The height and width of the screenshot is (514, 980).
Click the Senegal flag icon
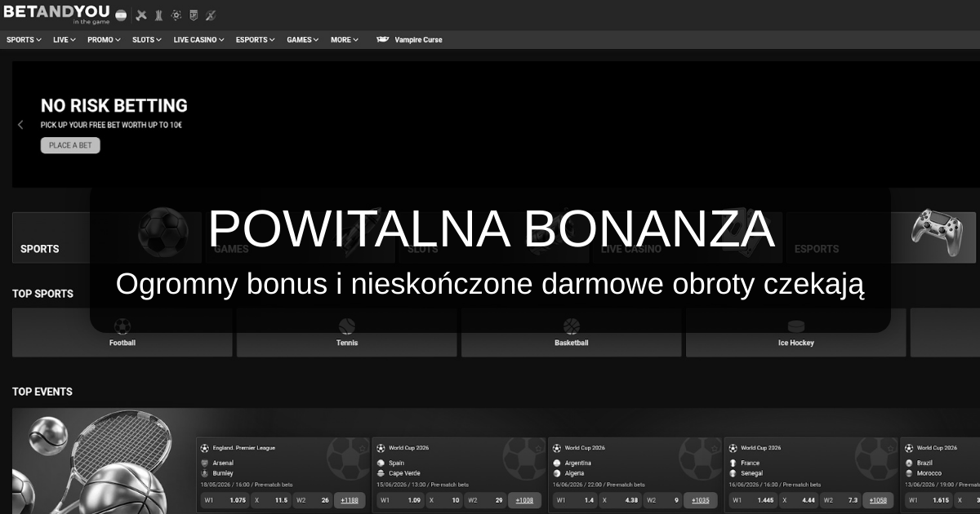point(733,473)
